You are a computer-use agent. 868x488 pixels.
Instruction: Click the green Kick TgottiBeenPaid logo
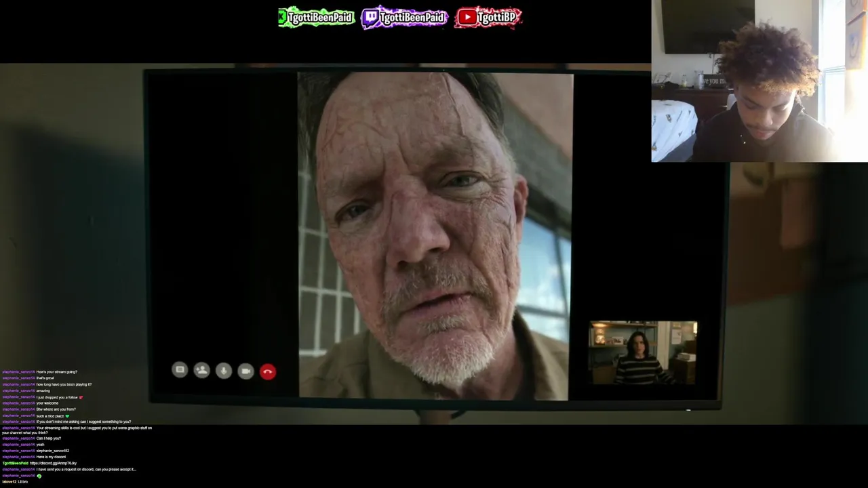(x=316, y=18)
